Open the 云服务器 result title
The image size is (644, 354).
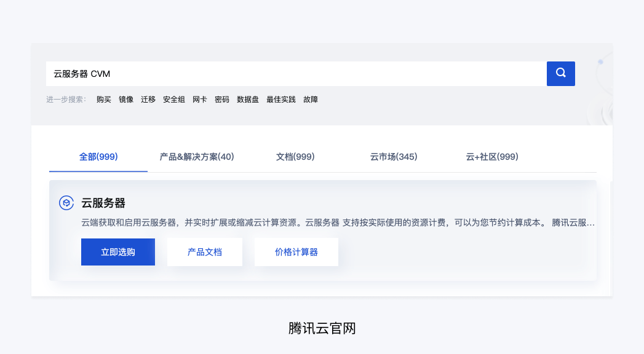[x=103, y=203]
